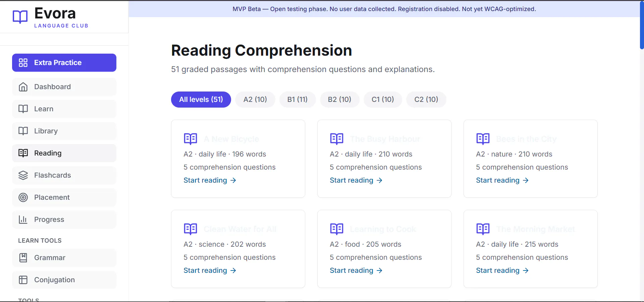Image resolution: width=644 pixels, height=302 pixels.
Task: Click the book icon on Clean Water for All card
Action: (191, 229)
